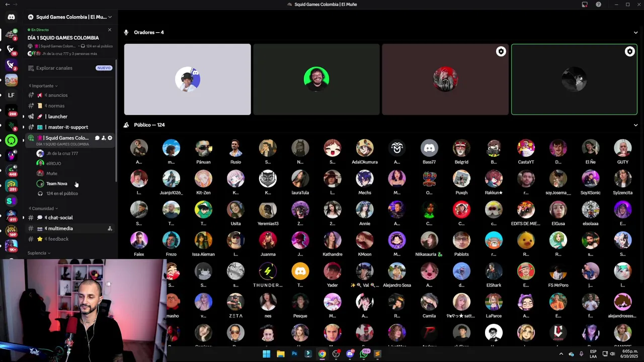The width and height of the screenshot is (644, 362).
Task: Open server dropdown Squid Games Colombia header
Action: coord(70,17)
